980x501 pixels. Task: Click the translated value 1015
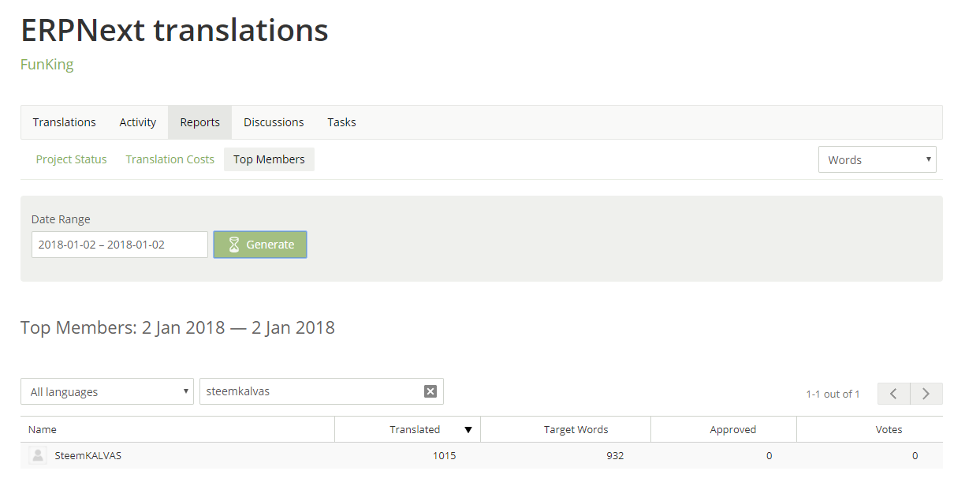click(445, 456)
